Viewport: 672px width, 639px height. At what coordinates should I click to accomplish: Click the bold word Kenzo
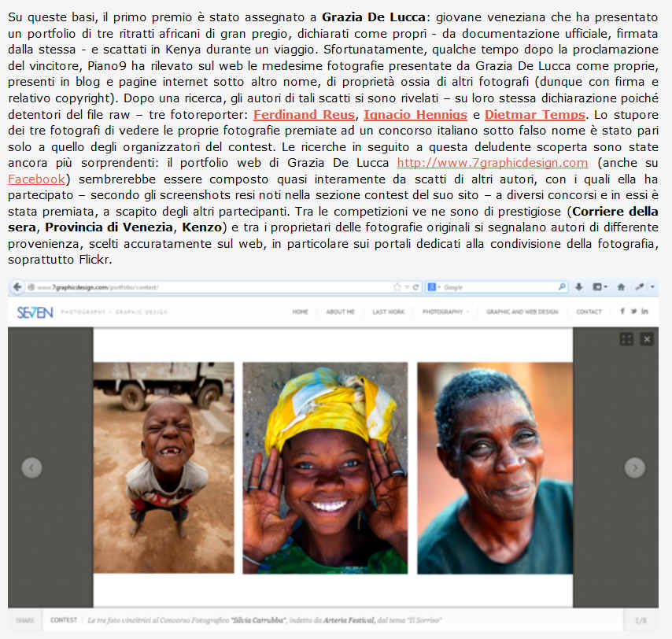[202, 227]
